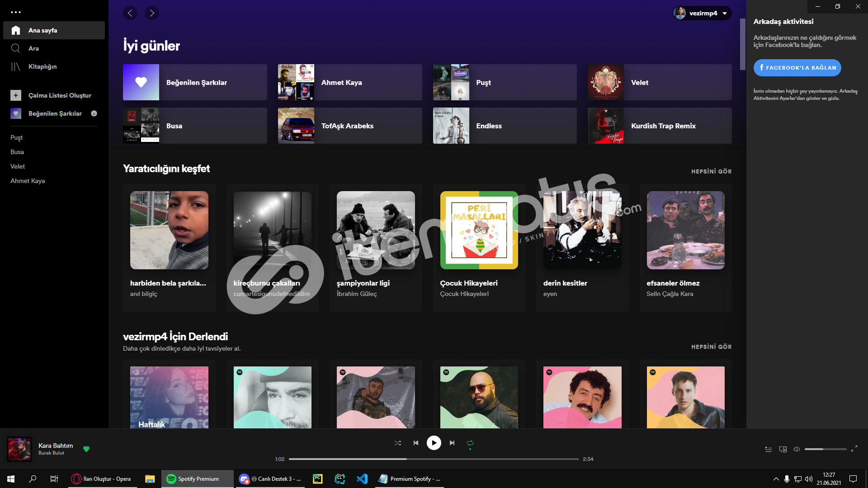This screenshot has width=868, height=488.
Task: Open Beğenilen Şarkılar in sidebar
Action: [55, 113]
